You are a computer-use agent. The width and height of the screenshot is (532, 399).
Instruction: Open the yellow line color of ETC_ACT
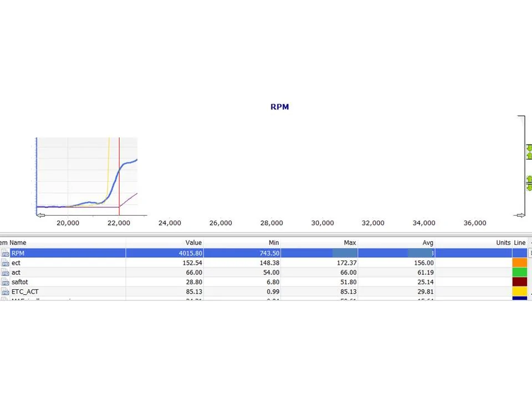(x=519, y=291)
